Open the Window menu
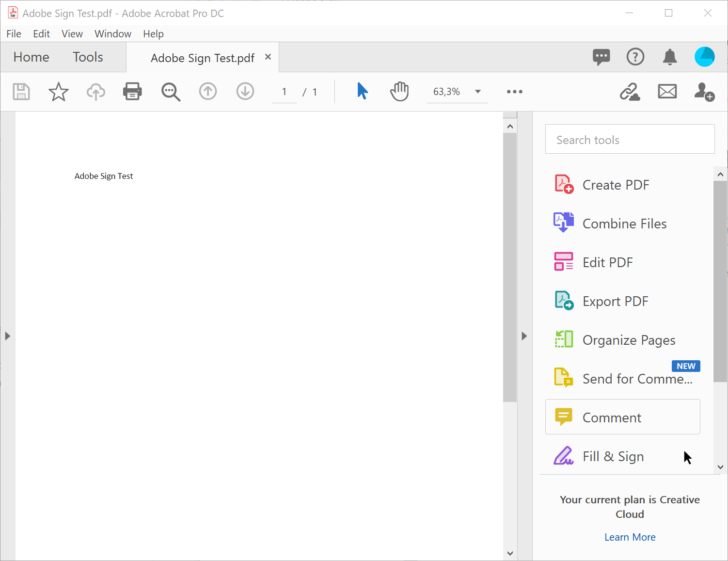728x561 pixels. coord(113,34)
